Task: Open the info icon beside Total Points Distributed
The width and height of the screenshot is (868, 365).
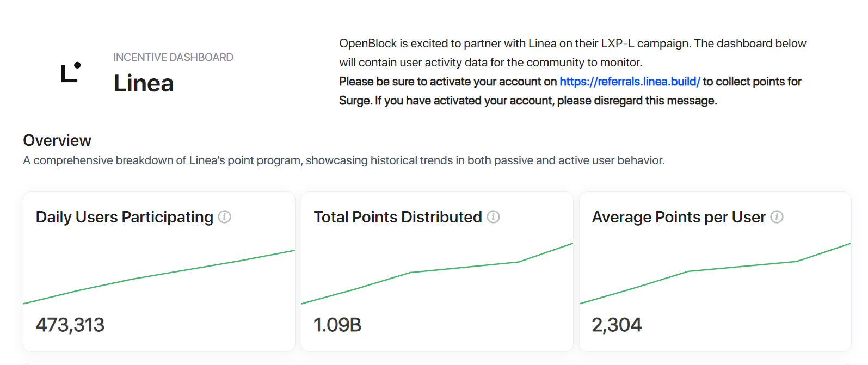Action: [x=494, y=217]
